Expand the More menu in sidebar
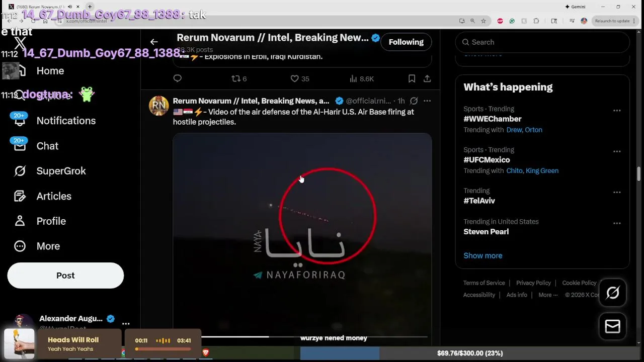This screenshot has height=362, width=644. (48, 246)
